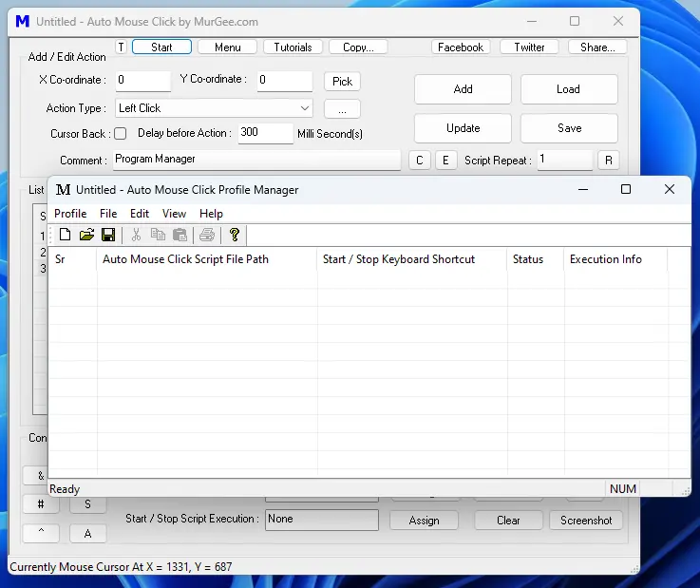Click the Comment field containing Program Manager
This screenshot has width=700, height=588.
[x=256, y=160]
